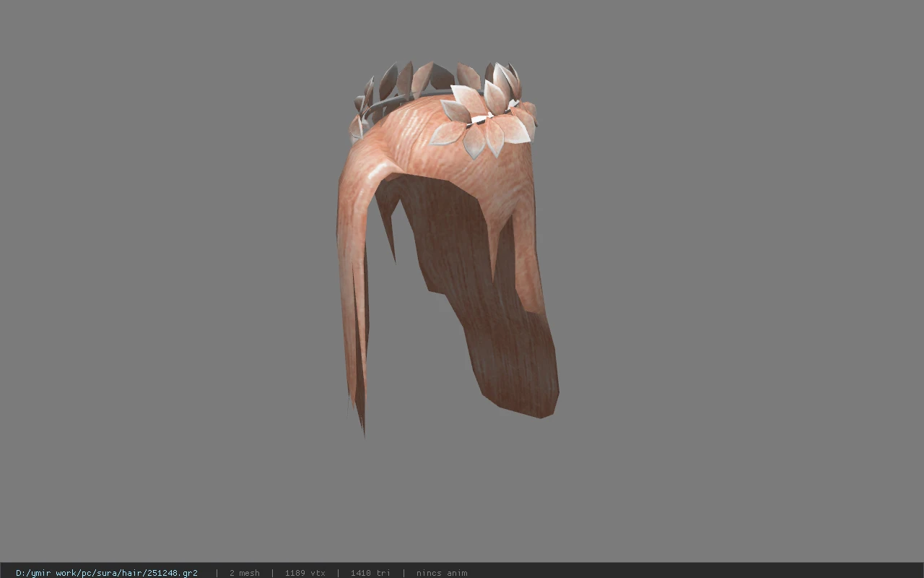Click the '1189 vtx' status entry

(305, 573)
